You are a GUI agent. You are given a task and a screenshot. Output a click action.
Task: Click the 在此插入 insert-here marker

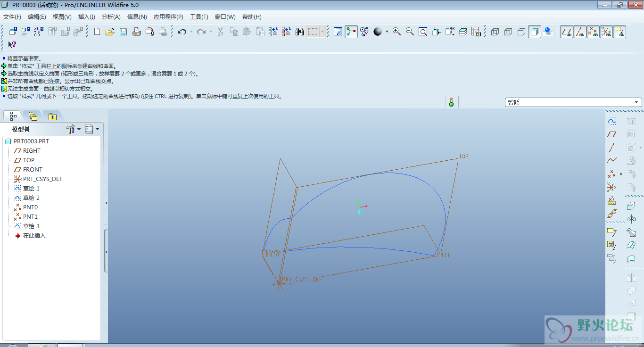tap(34, 236)
